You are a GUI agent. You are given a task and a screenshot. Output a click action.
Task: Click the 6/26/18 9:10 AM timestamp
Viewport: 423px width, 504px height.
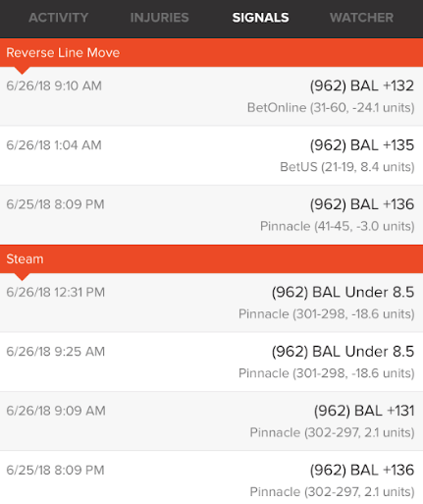pyautogui.click(x=54, y=85)
